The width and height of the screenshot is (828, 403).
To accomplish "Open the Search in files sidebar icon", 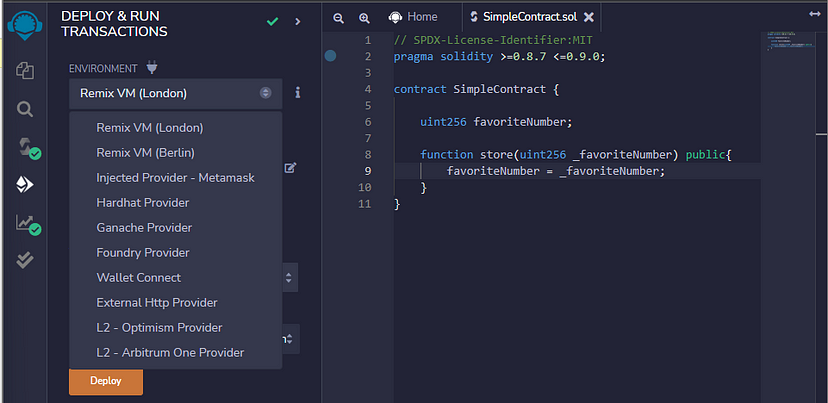I will [24, 109].
